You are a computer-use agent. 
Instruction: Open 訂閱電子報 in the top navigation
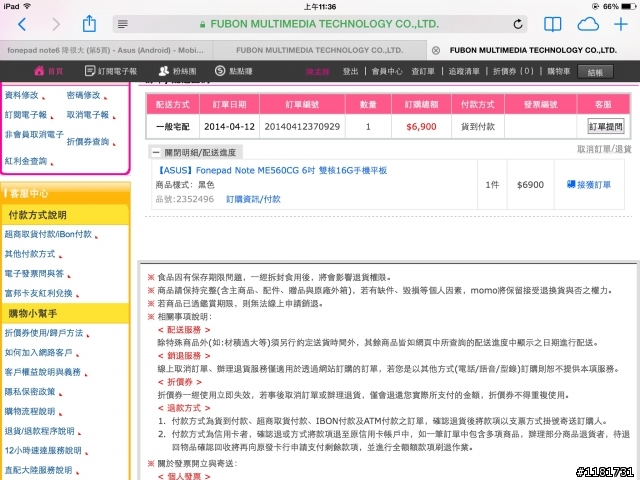coord(111,71)
